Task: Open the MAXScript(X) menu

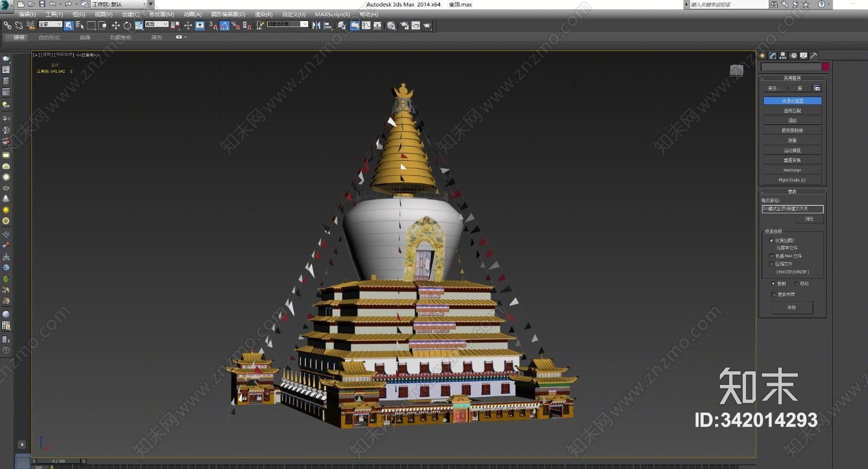Action: point(333,14)
